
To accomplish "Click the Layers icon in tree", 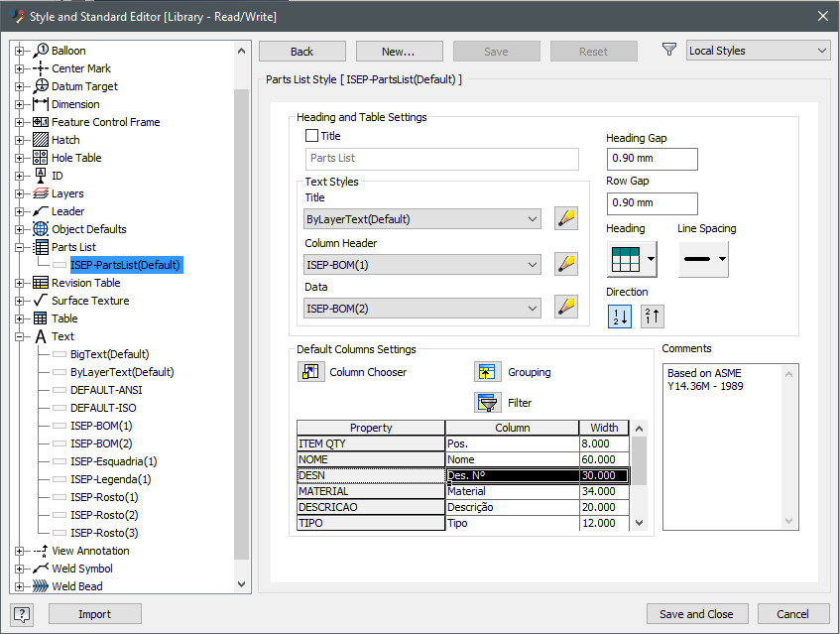I will click(41, 193).
